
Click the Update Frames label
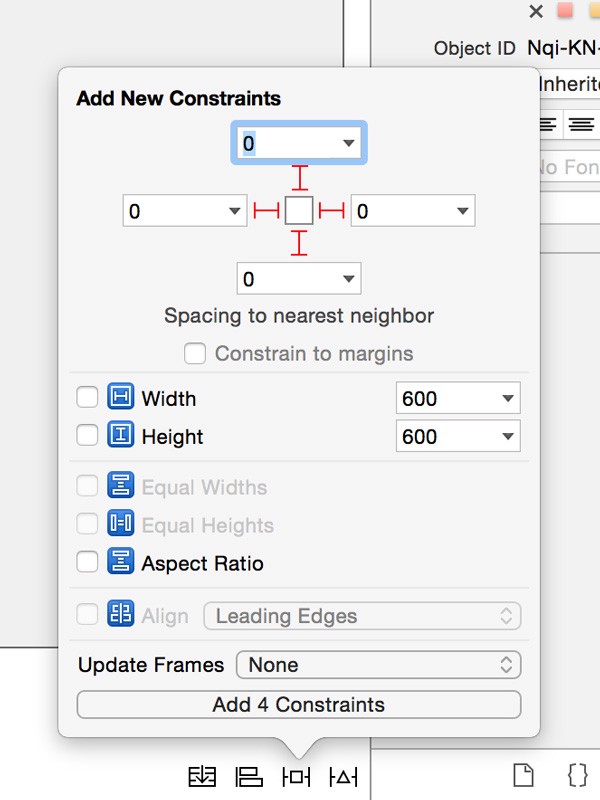tap(151, 665)
